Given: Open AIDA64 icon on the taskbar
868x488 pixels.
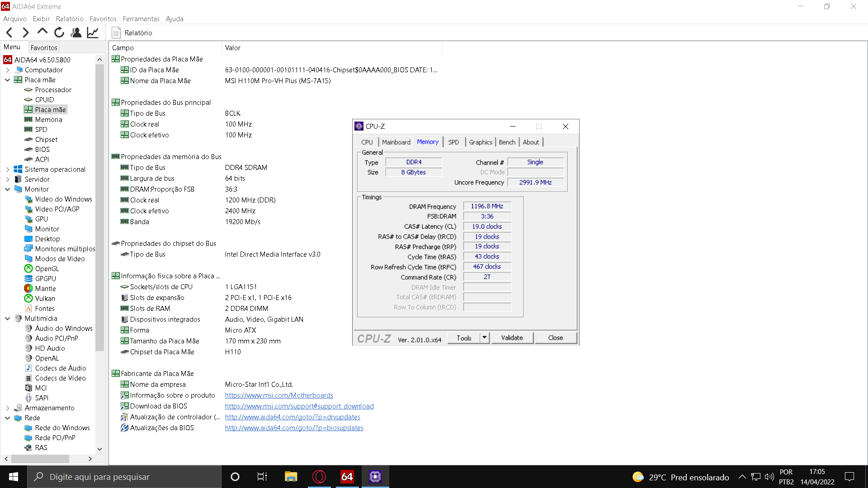Looking at the screenshot, I should click(x=347, y=477).
